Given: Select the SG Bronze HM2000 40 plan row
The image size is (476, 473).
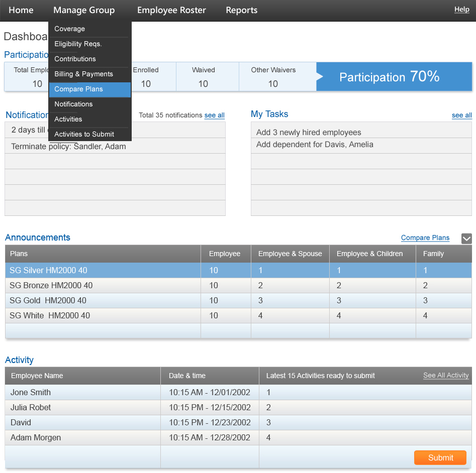Looking at the screenshot, I should tap(51, 286).
